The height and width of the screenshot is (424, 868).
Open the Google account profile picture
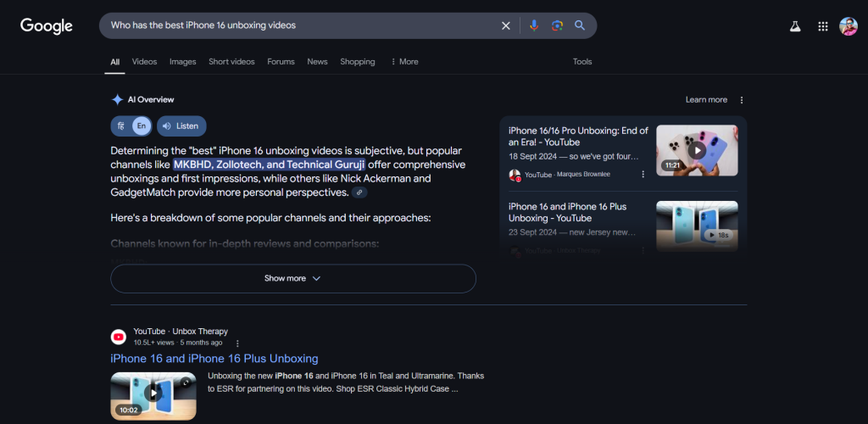(x=848, y=26)
